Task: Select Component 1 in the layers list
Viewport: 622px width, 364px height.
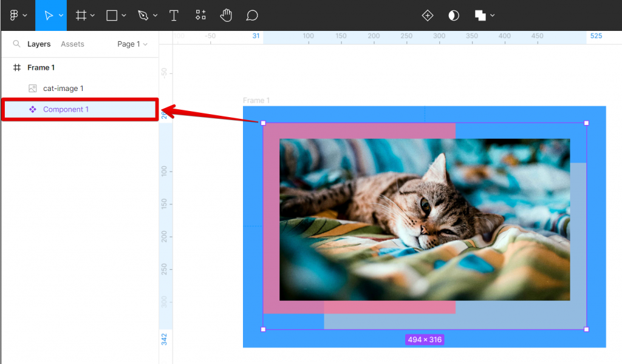Action: pyautogui.click(x=67, y=109)
